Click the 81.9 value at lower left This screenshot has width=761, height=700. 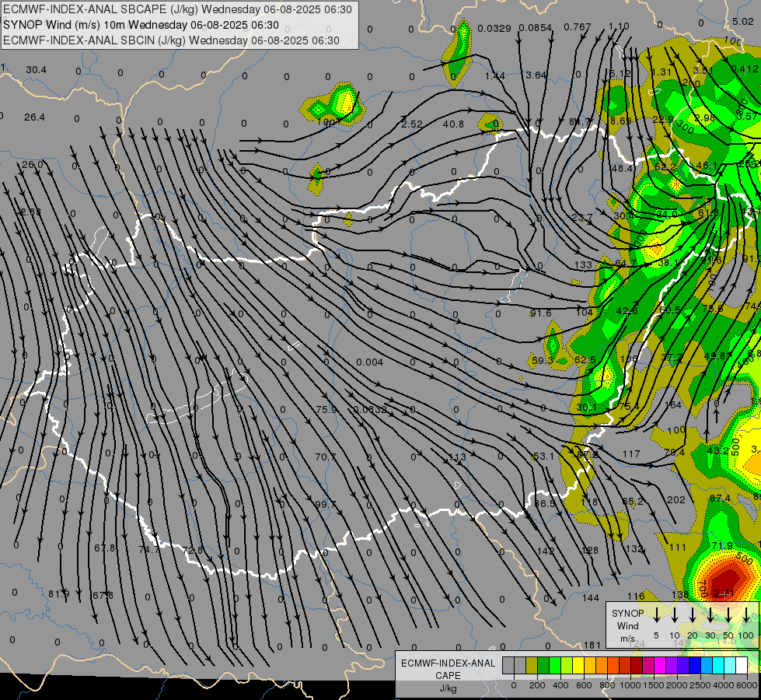[x=59, y=593]
